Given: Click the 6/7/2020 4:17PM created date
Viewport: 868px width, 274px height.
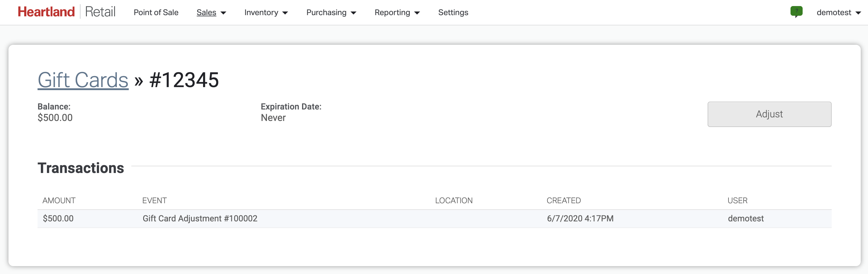Looking at the screenshot, I should (580, 218).
